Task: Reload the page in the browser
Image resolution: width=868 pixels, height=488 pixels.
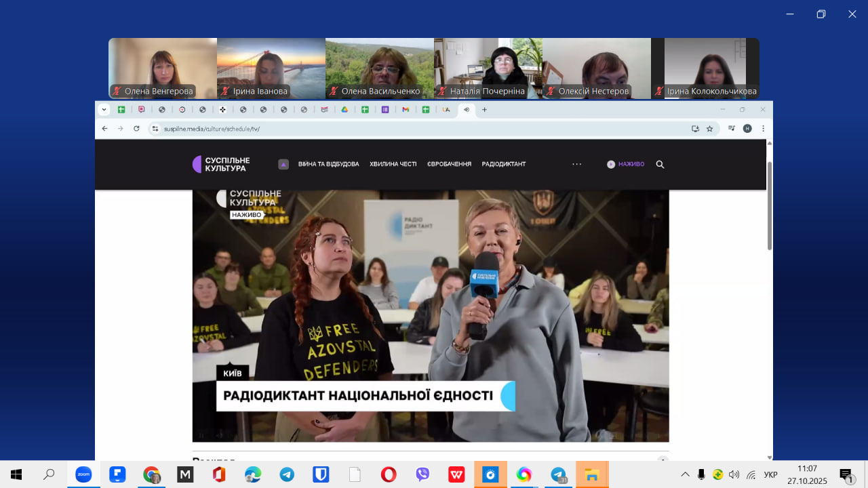Action: (x=136, y=129)
